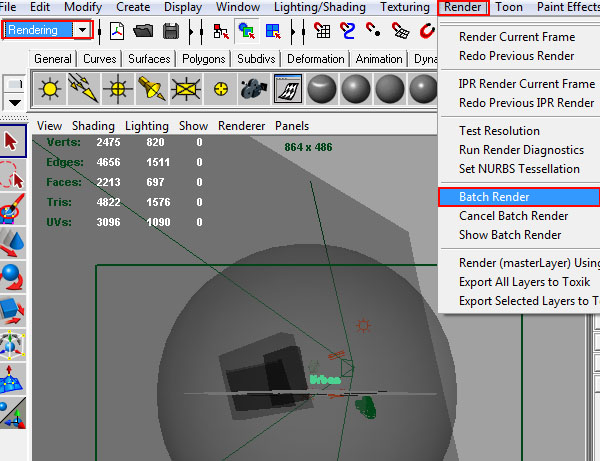Open the viewport Shading menu
The height and width of the screenshot is (461, 600).
[93, 126]
